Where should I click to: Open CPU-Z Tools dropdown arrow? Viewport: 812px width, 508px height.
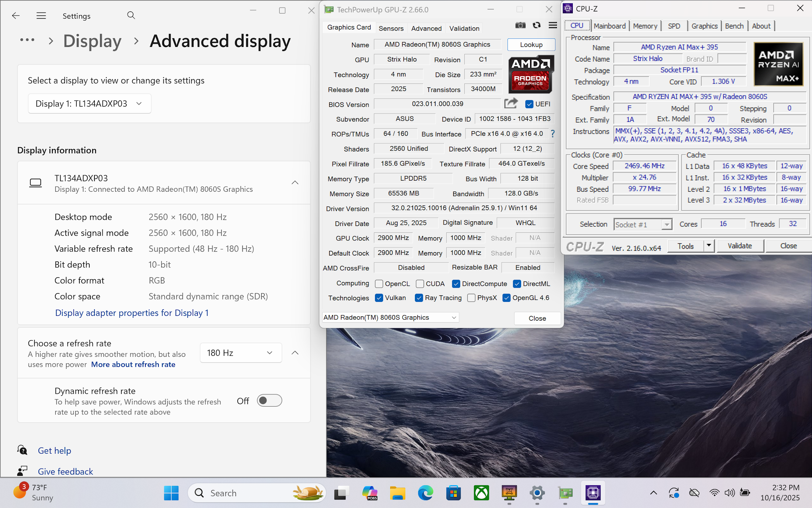click(x=709, y=246)
